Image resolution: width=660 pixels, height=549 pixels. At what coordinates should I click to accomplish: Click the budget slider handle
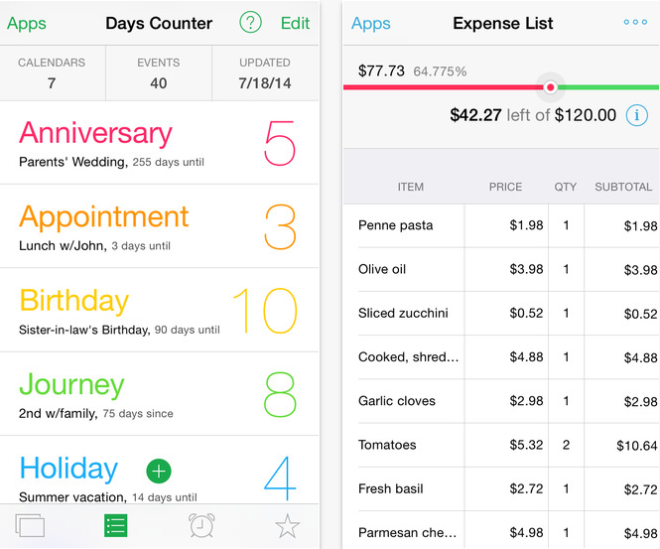coord(550,87)
